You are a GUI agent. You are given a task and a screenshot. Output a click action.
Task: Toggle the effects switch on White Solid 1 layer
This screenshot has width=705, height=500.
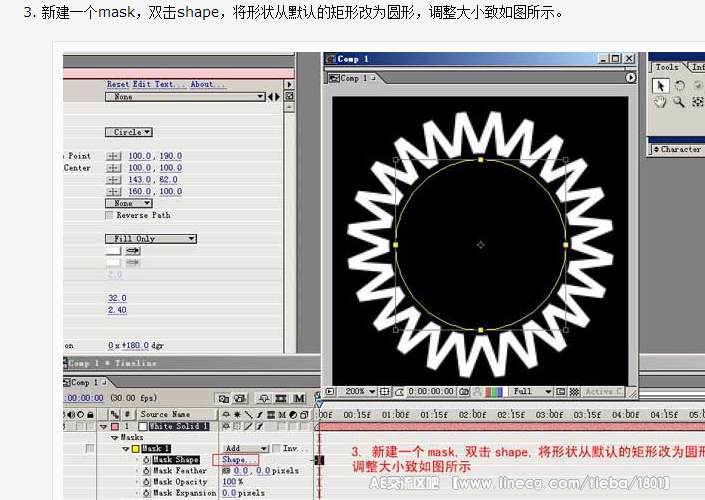(259, 426)
